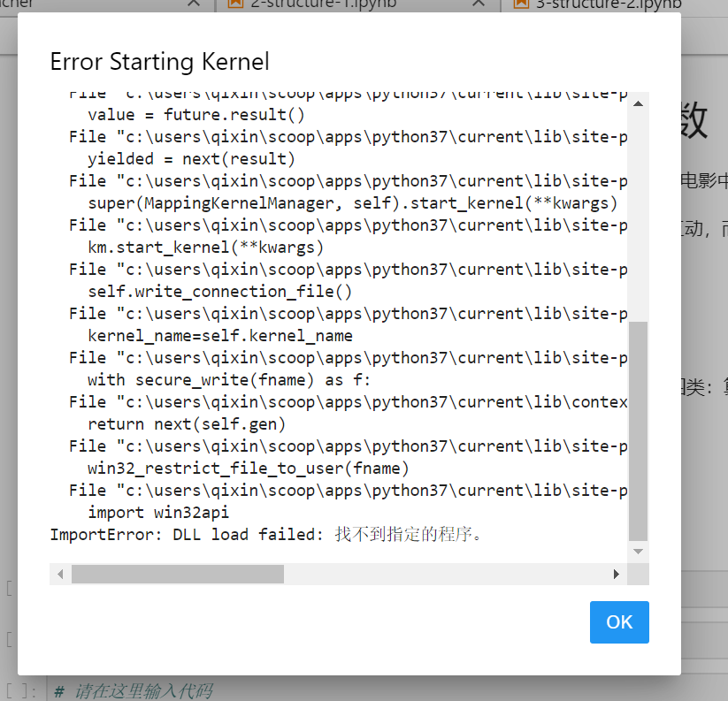Close the leftmost partially visible tab
This screenshot has height=701, width=728.
[195, 5]
